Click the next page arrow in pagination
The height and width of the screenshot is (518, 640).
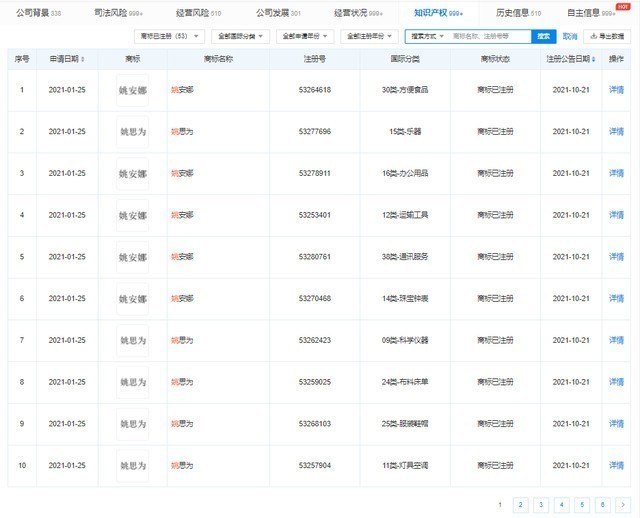(x=622, y=505)
